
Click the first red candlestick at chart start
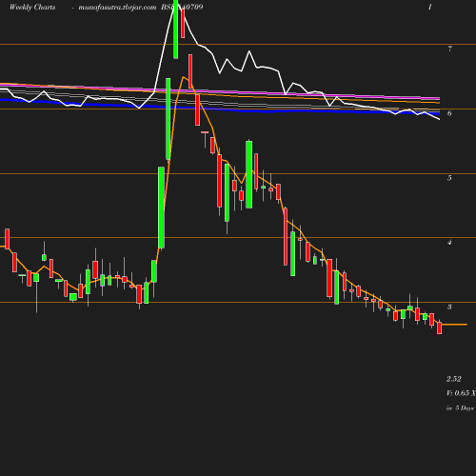click(x=8, y=239)
